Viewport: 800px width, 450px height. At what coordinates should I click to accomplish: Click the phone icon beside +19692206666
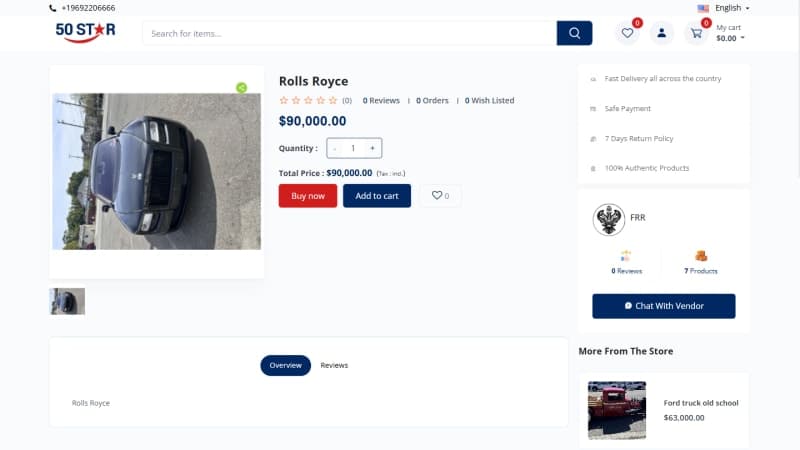pos(53,8)
